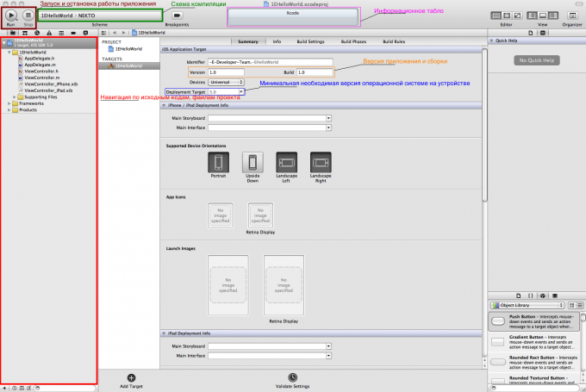Viewport: 586px width, 392px height.
Task: Switch to the Build Settings tab
Action: [310, 41]
